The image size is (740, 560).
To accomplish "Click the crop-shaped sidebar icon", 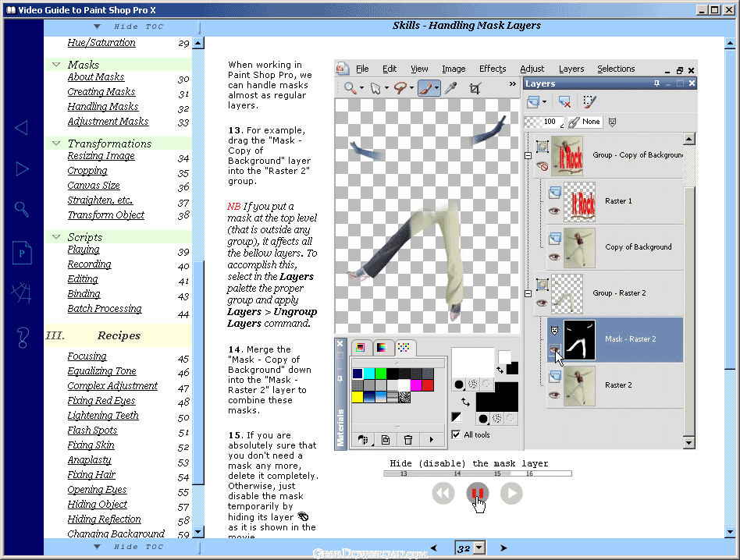I will (21, 292).
